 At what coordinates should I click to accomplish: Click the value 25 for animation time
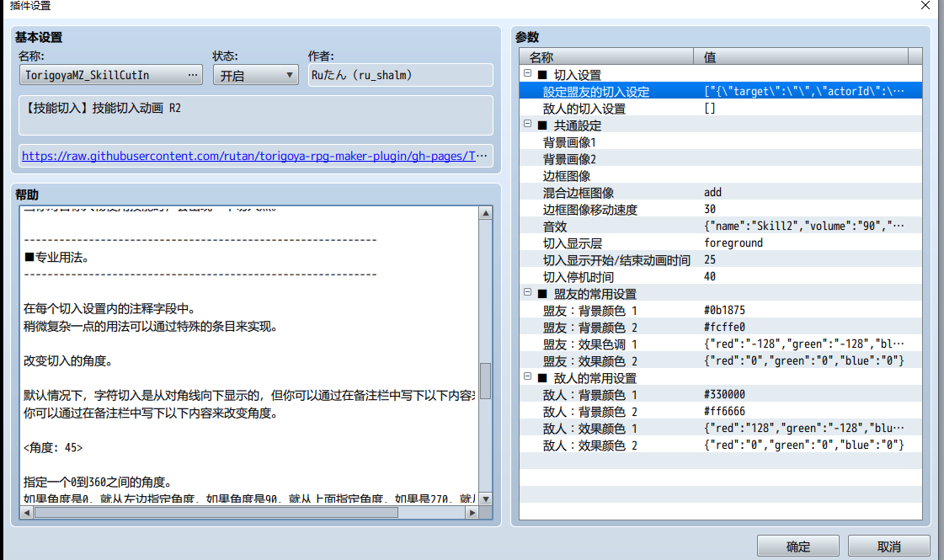click(710, 259)
